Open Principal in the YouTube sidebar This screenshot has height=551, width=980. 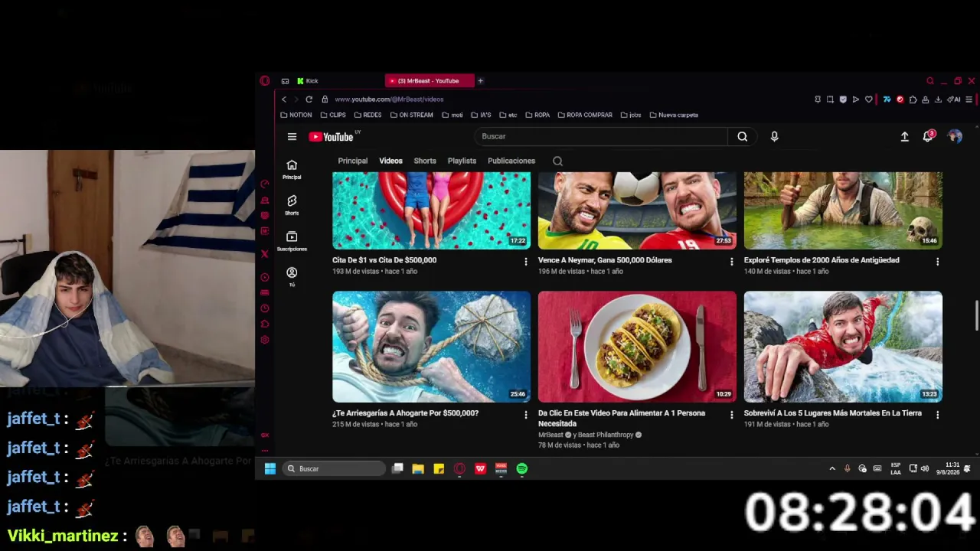click(x=292, y=169)
